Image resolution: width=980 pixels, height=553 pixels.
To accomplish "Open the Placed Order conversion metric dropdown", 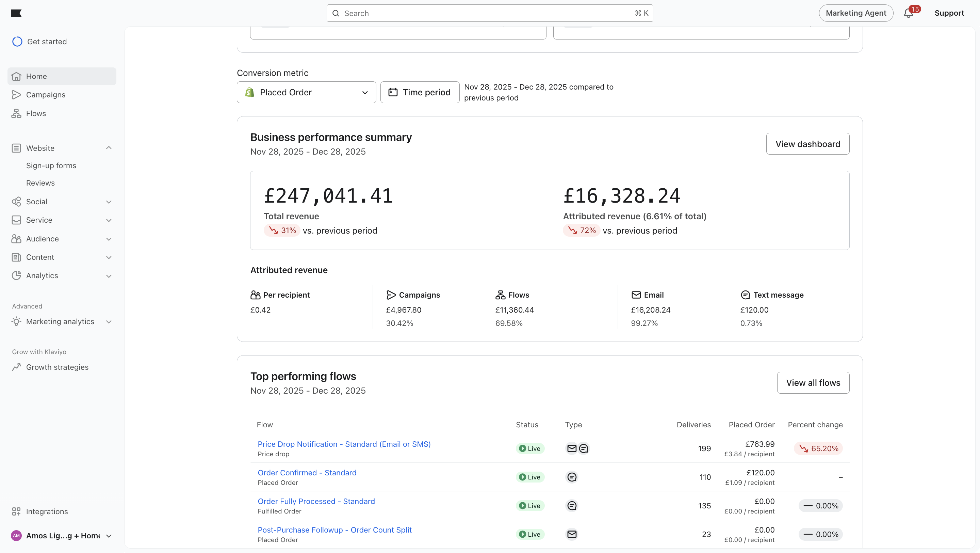I will coord(306,93).
